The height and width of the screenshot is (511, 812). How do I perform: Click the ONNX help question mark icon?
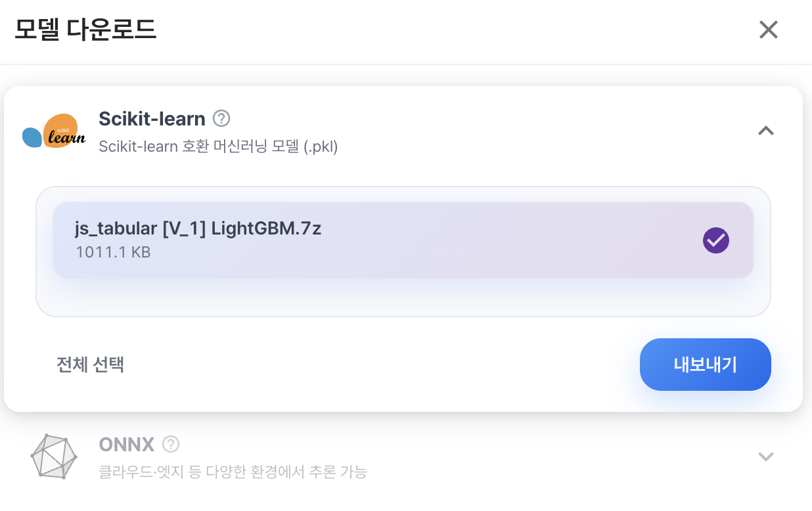pos(171,445)
